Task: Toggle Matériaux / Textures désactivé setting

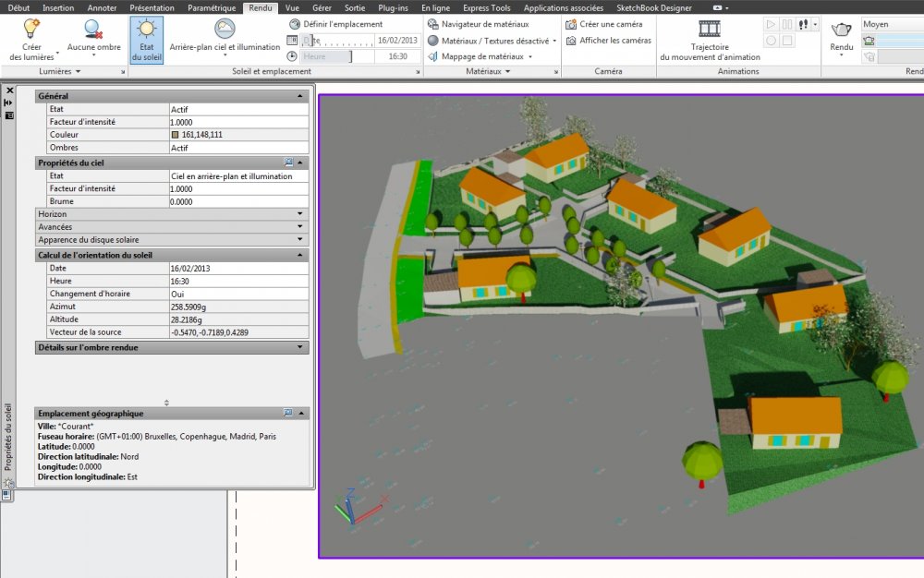Action: [492, 41]
